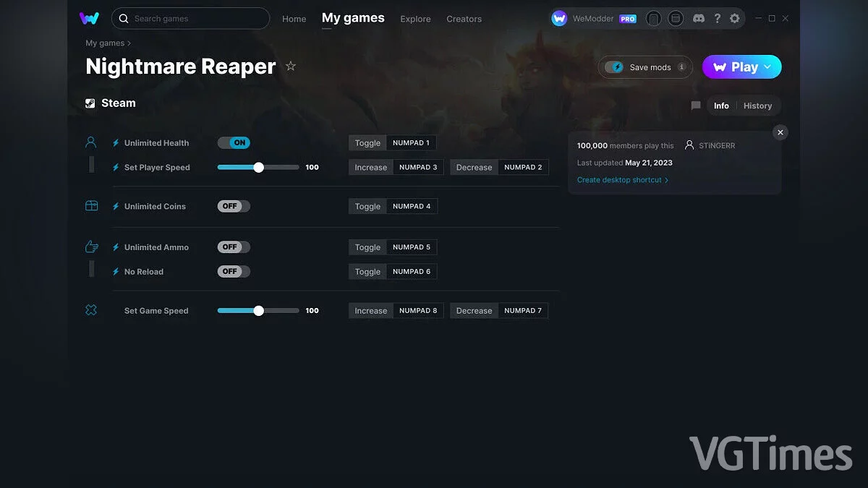Go to the Home tab
The width and height of the screenshot is (868, 488).
click(x=294, y=19)
